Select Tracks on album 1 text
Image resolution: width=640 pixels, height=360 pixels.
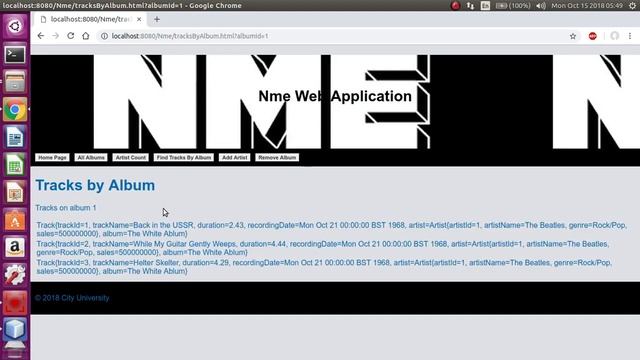click(x=66, y=208)
